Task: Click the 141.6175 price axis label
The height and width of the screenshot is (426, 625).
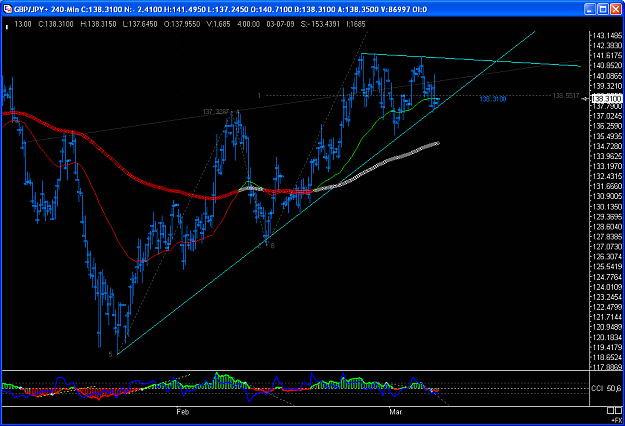Action: 607,55
